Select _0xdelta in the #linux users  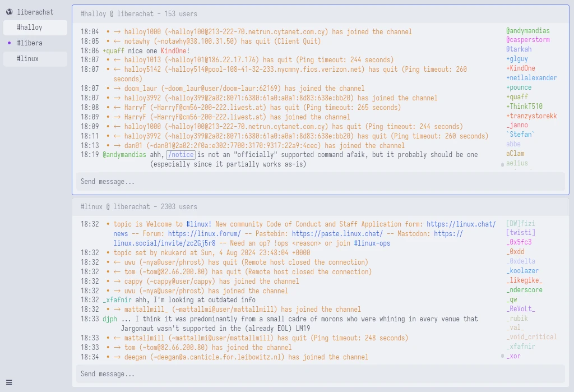click(x=521, y=261)
